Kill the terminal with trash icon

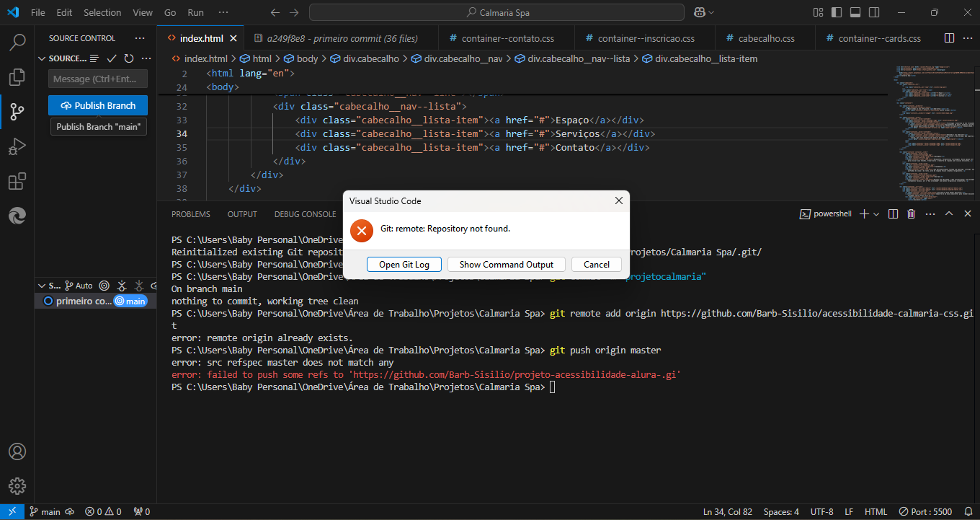tap(911, 214)
